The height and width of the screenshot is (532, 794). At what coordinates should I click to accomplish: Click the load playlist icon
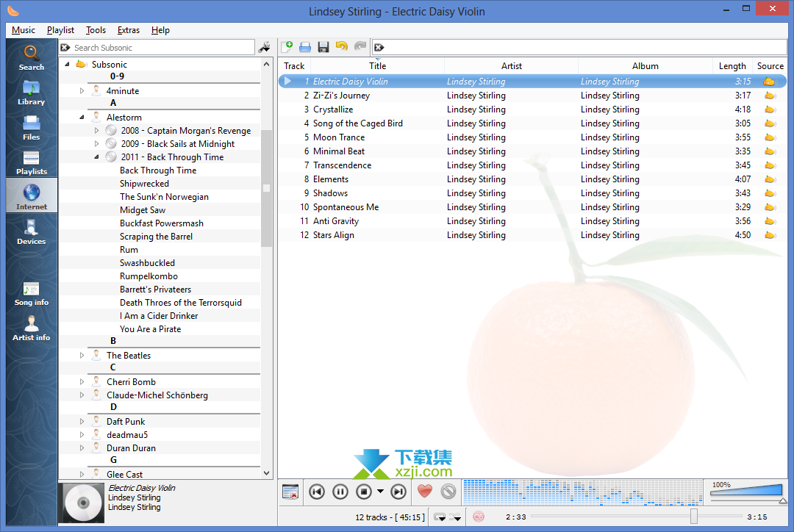pyautogui.click(x=305, y=47)
